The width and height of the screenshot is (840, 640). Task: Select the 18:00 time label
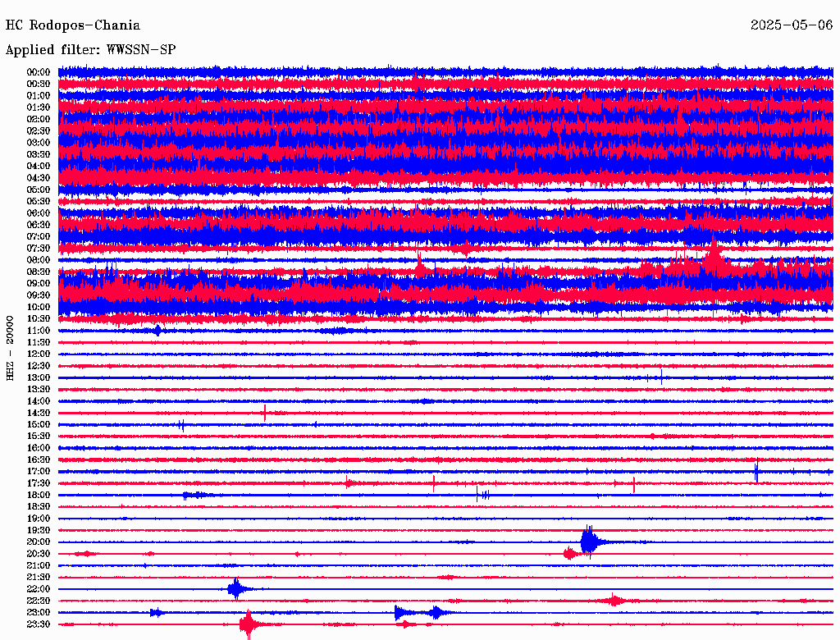point(39,496)
